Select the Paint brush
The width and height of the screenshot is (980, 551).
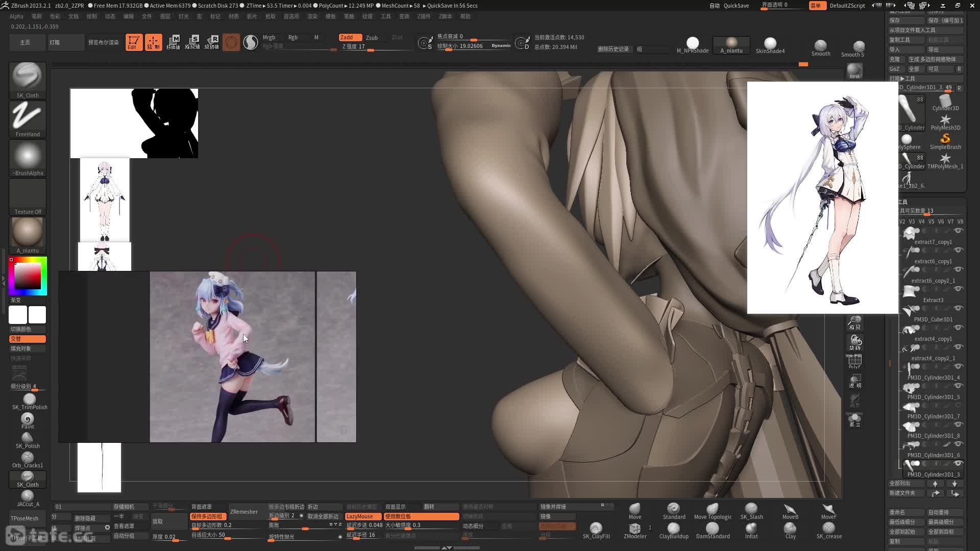point(28,421)
